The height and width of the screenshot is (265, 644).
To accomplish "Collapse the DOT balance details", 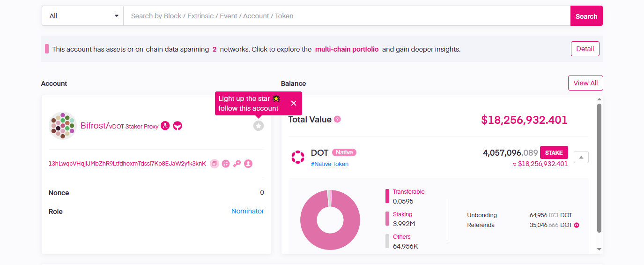I will point(581,157).
